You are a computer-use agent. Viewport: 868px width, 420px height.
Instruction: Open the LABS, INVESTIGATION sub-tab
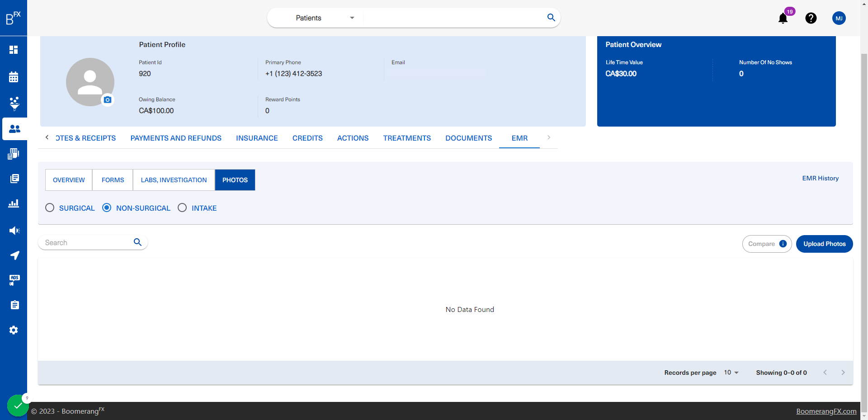click(x=174, y=180)
